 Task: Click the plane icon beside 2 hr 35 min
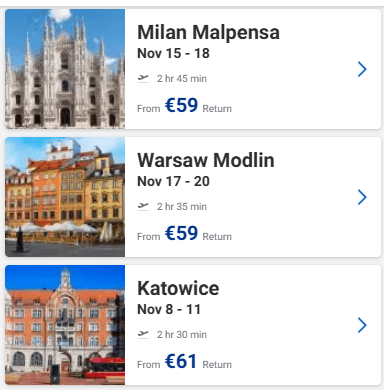143,207
